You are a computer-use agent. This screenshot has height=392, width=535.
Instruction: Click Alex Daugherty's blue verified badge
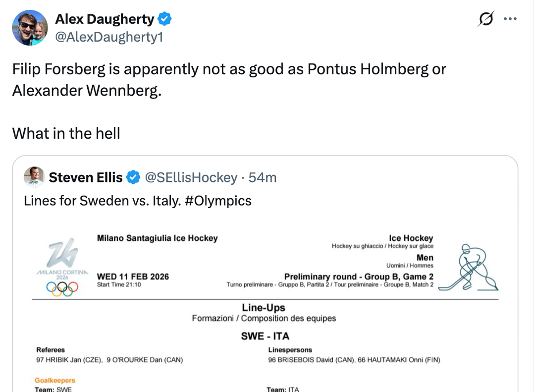(165, 19)
